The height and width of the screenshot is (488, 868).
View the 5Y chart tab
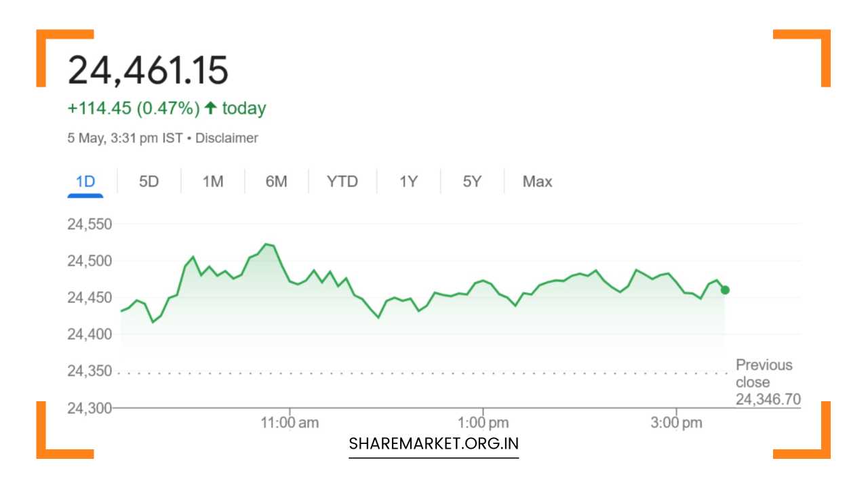coord(472,182)
